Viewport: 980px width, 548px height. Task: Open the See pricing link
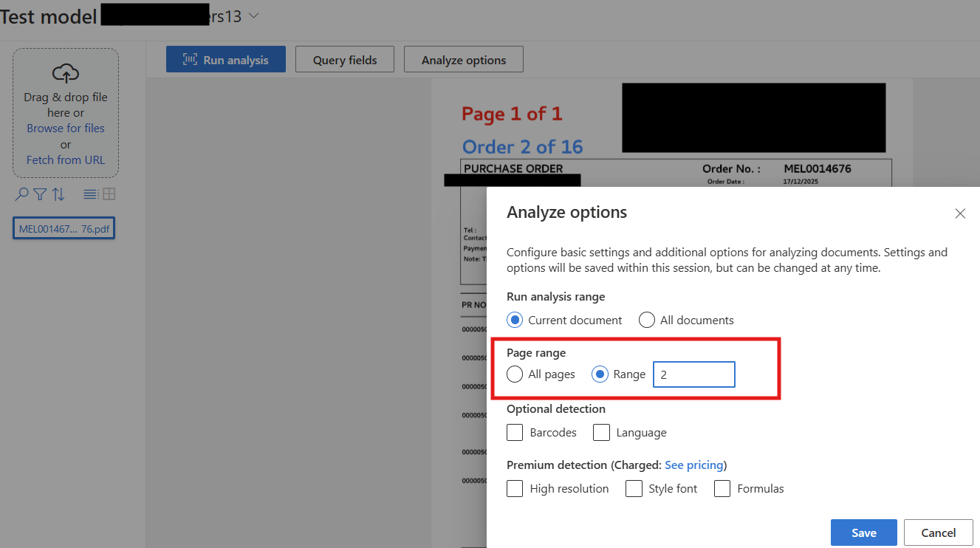click(x=693, y=465)
